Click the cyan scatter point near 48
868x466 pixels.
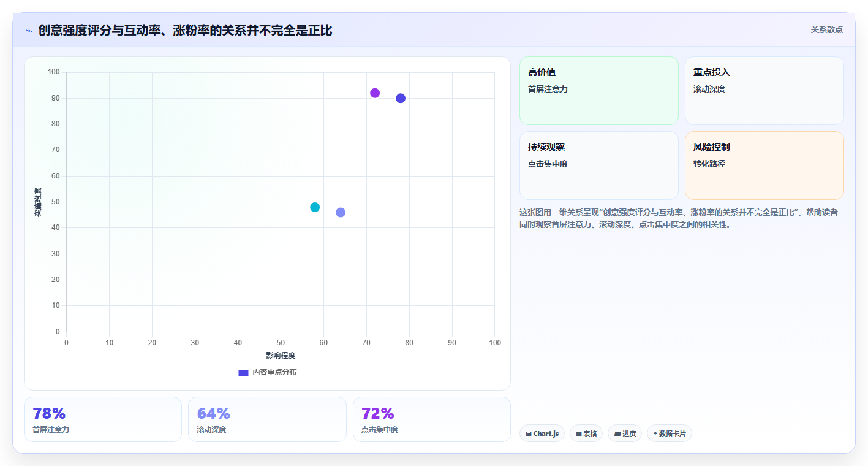click(315, 207)
